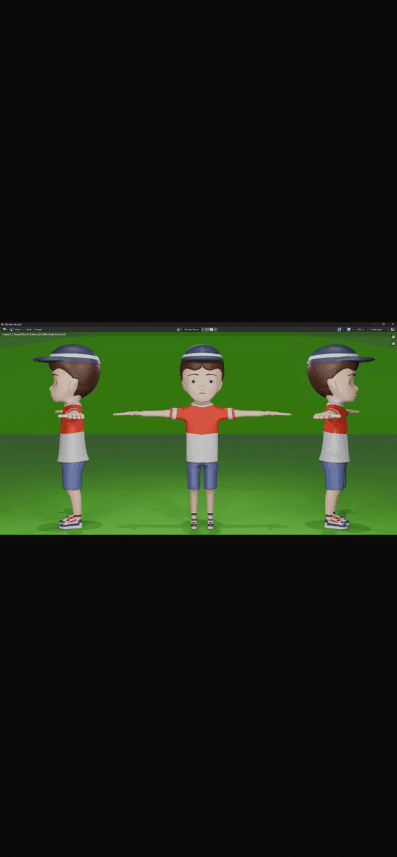Toggle the overlay display icon in header
The image size is (397, 857).
[x=349, y=329]
